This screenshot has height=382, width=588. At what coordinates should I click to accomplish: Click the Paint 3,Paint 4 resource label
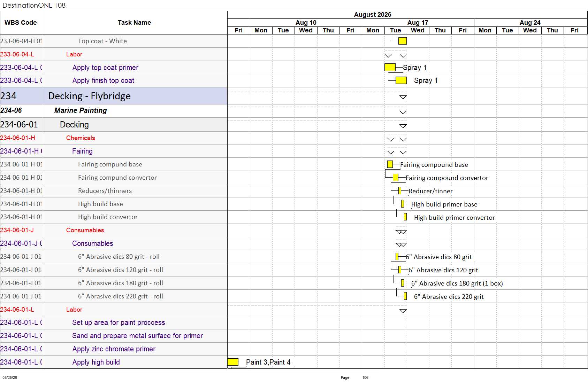(268, 362)
